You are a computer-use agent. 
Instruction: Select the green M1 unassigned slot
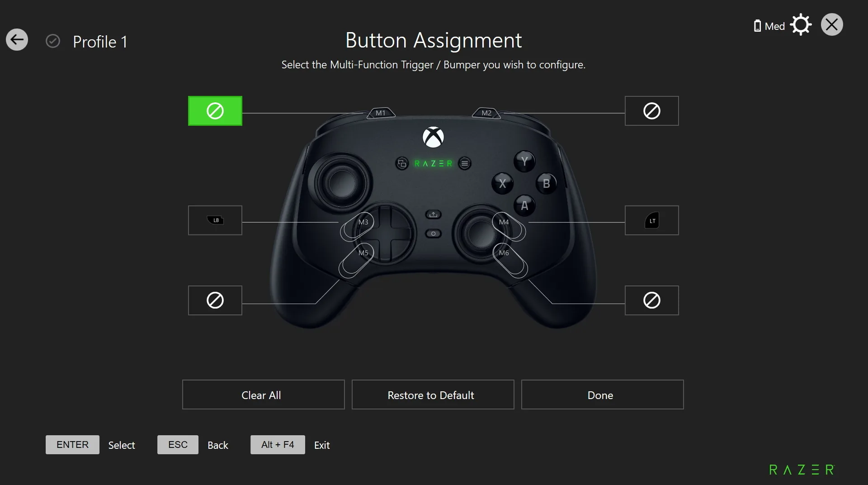click(215, 111)
